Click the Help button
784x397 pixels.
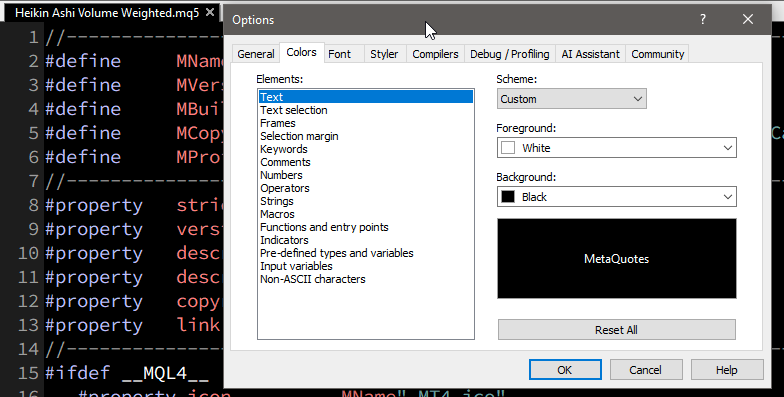tap(726, 370)
